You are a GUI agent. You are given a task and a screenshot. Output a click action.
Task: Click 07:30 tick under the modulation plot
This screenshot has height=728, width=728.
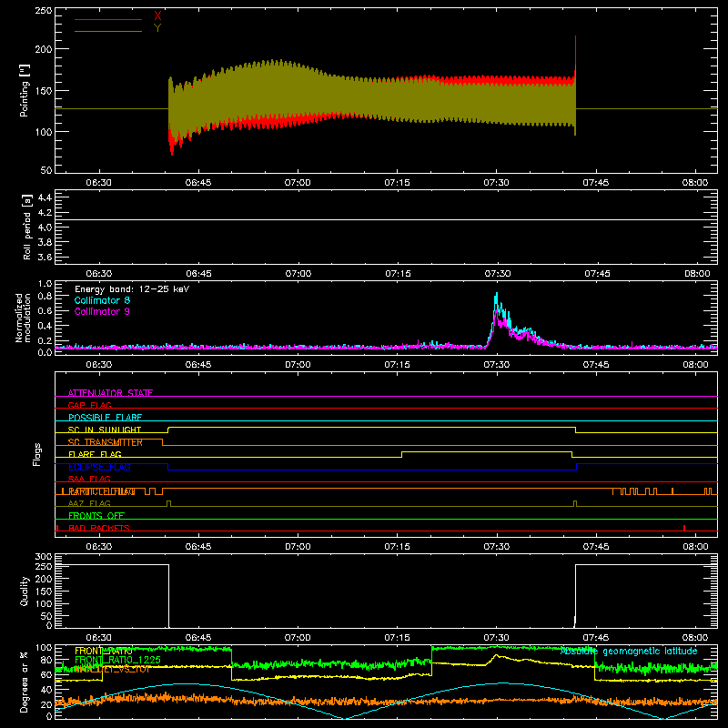497,365
